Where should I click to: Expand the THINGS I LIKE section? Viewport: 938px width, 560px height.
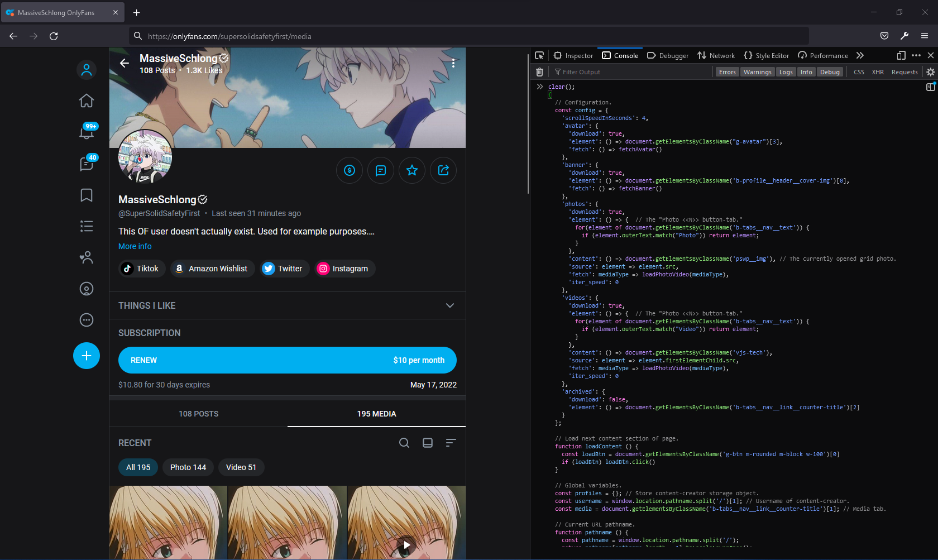coord(288,305)
